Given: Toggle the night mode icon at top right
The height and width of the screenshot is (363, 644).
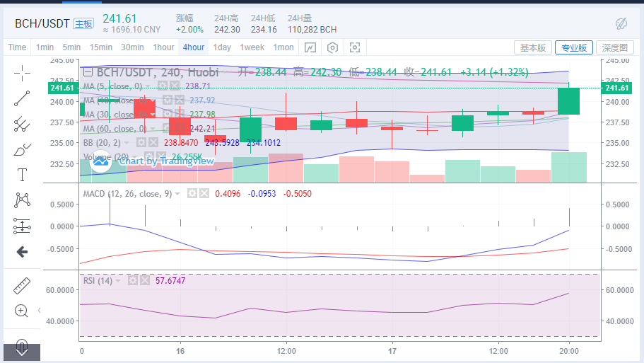Looking at the screenshot, I should point(621,23).
